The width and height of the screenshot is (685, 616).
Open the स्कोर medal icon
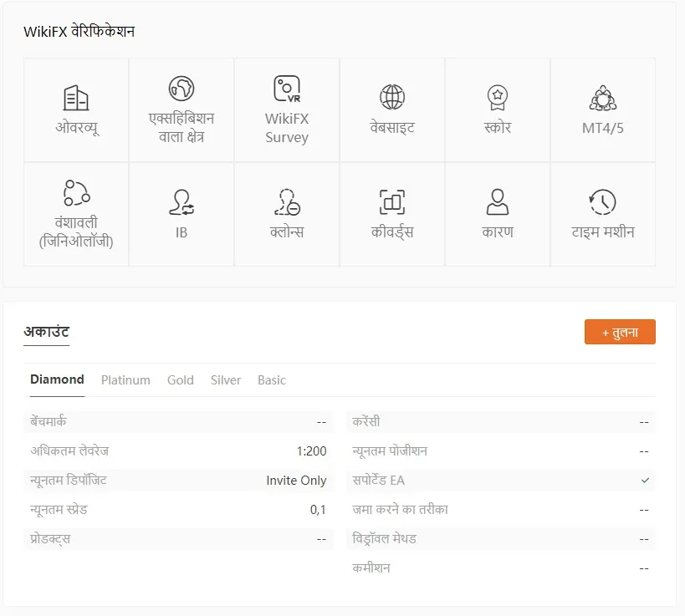tap(498, 97)
